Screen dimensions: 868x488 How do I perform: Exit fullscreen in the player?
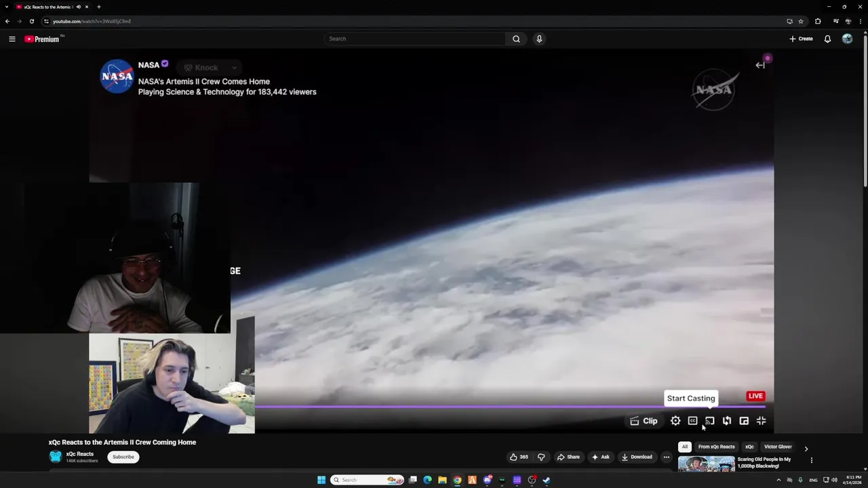pos(761,421)
